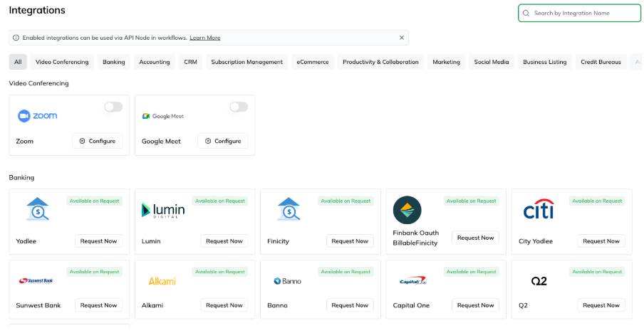Select the eCommerce category tab

point(313,62)
